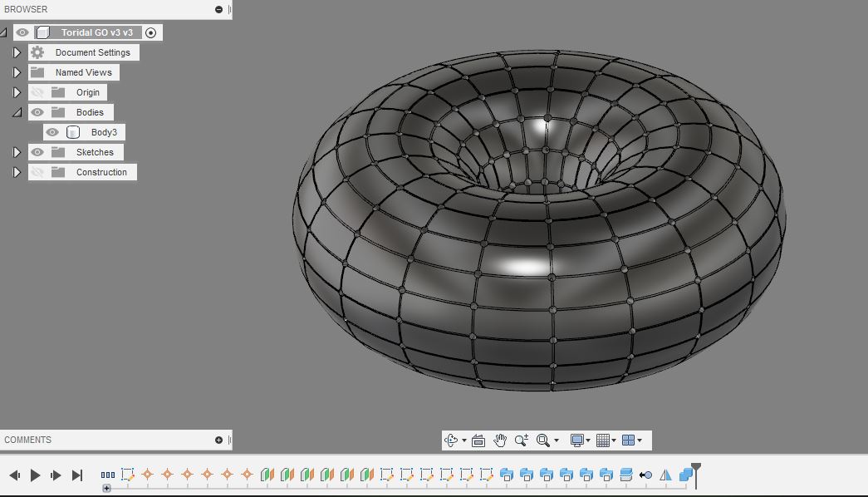Expand the Document Settings node

click(x=17, y=52)
